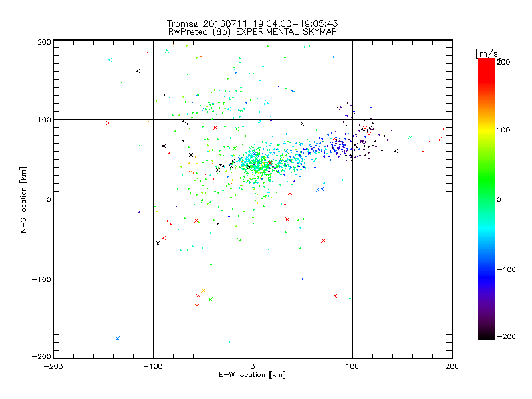Click the '100' tick label on the N-S axis

click(44, 120)
